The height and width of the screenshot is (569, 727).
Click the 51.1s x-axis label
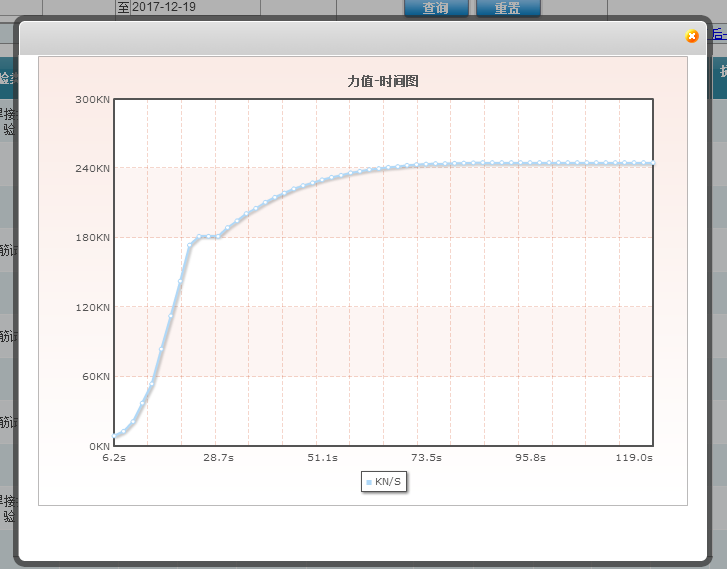pos(322,458)
